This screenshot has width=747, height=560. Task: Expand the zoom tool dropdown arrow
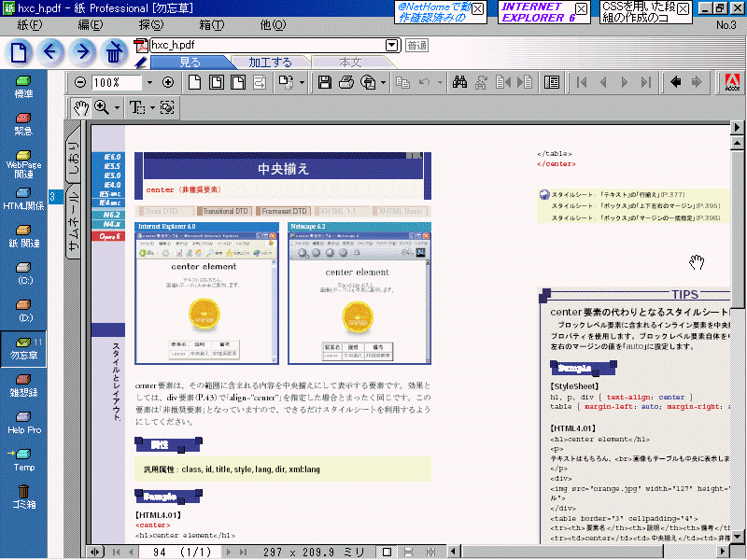[118, 108]
